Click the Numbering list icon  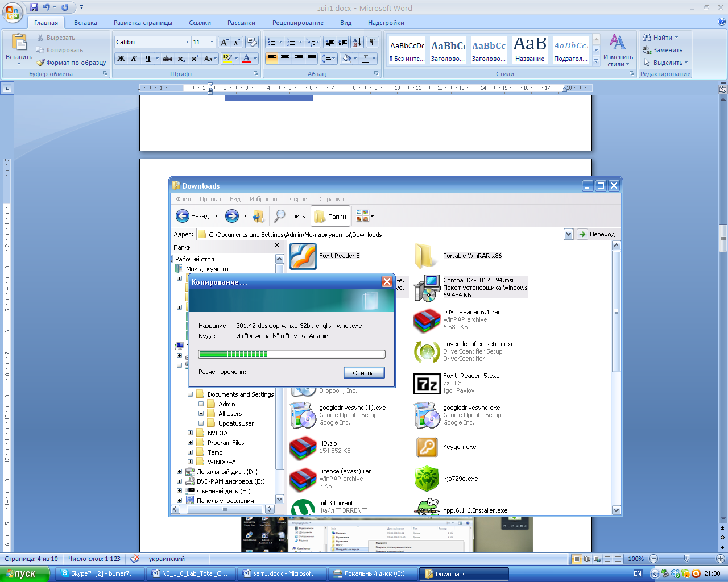291,42
